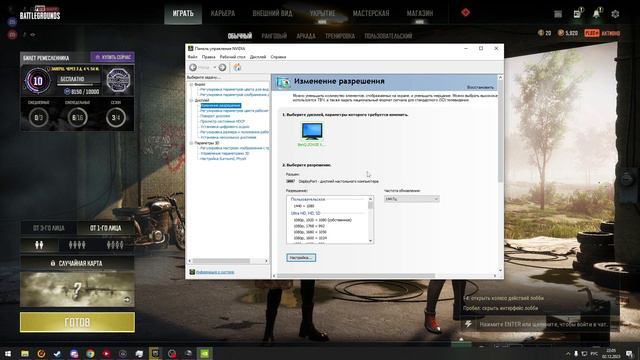This screenshot has width=640, height=360.
Task: Open Установка нескольких дисплеев tree item
Action: (x=228, y=138)
